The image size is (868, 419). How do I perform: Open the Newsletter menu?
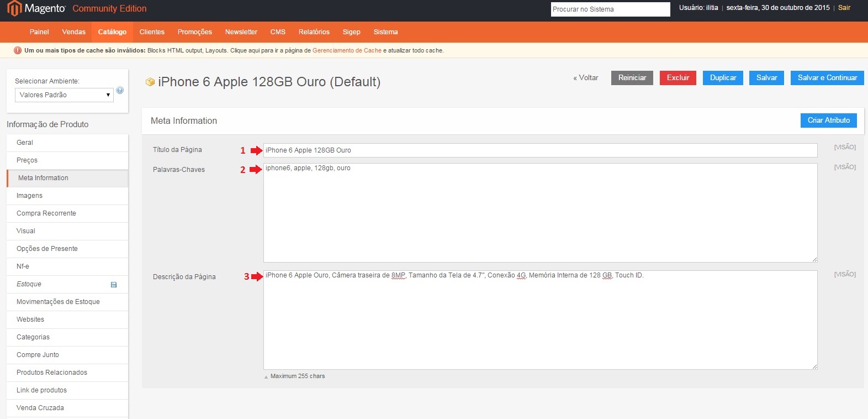[x=241, y=32]
